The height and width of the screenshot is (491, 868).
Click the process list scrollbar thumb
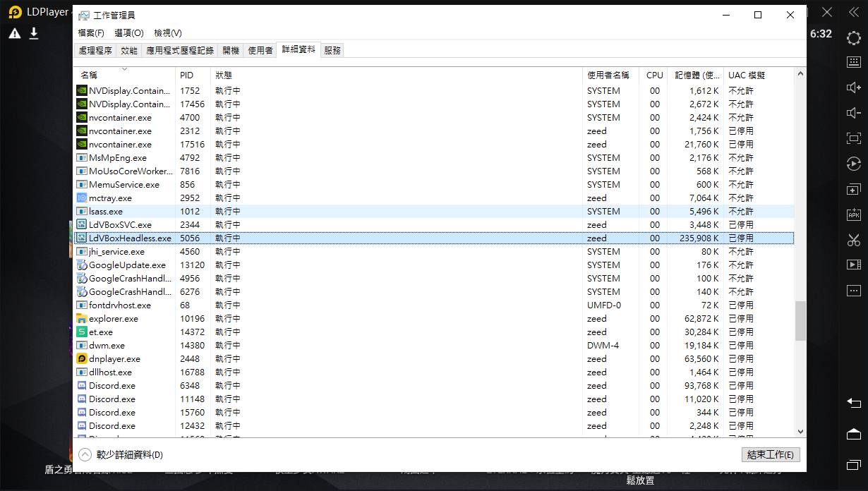[x=800, y=322]
